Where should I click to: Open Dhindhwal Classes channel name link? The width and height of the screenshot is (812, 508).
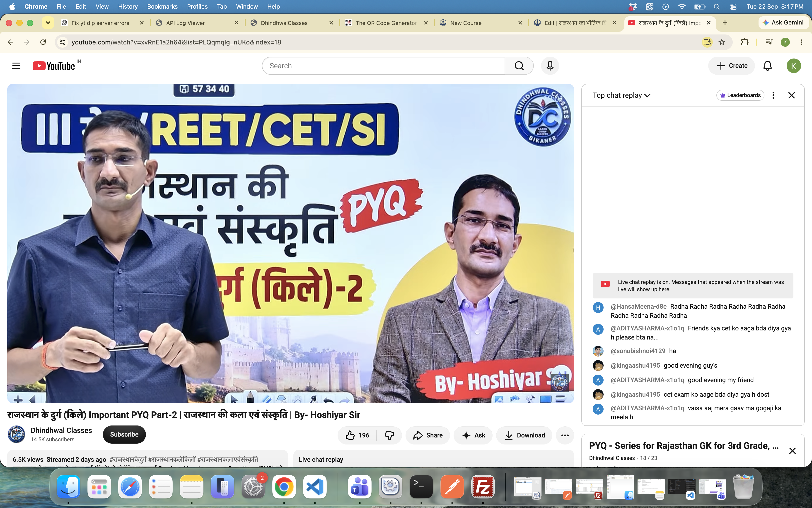click(x=61, y=430)
